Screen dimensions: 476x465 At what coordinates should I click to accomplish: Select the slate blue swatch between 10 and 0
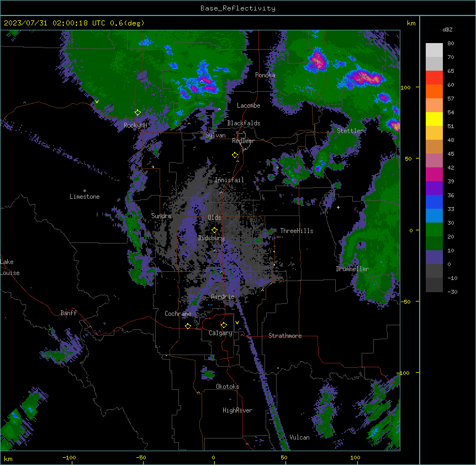pyautogui.click(x=434, y=257)
